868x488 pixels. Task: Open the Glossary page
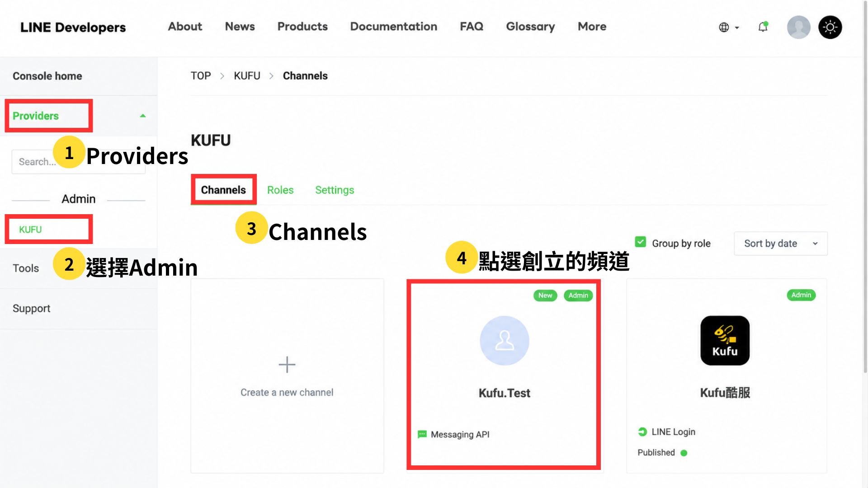tap(530, 27)
